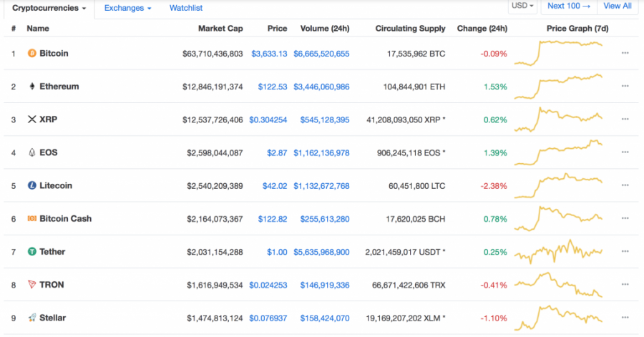This screenshot has width=644, height=337.
Task: Select Litecoin change value -2.38%
Action: pos(494,186)
